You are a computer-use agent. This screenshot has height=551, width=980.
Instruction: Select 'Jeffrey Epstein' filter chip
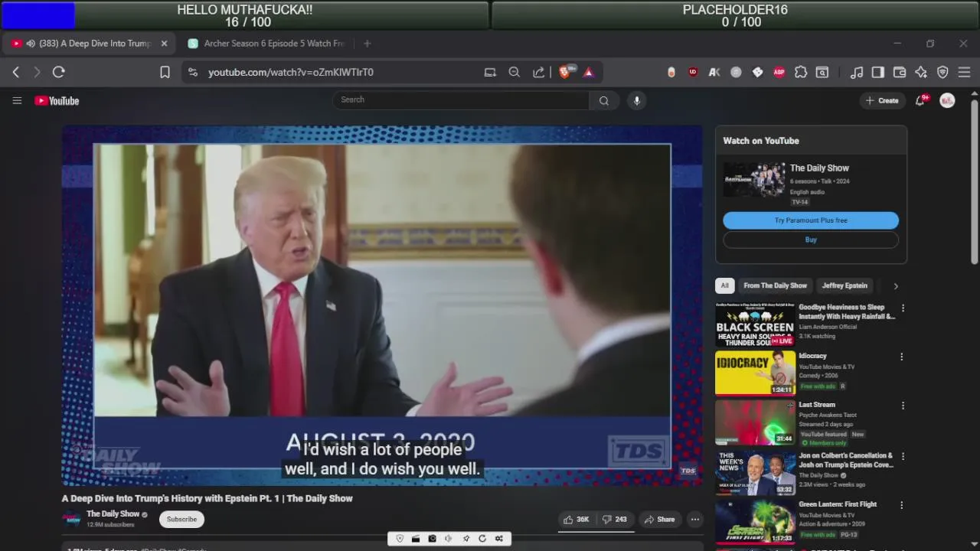click(x=844, y=285)
